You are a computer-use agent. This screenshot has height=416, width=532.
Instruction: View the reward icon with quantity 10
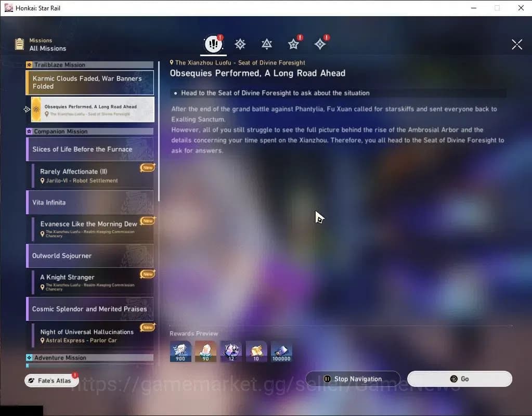(x=256, y=352)
